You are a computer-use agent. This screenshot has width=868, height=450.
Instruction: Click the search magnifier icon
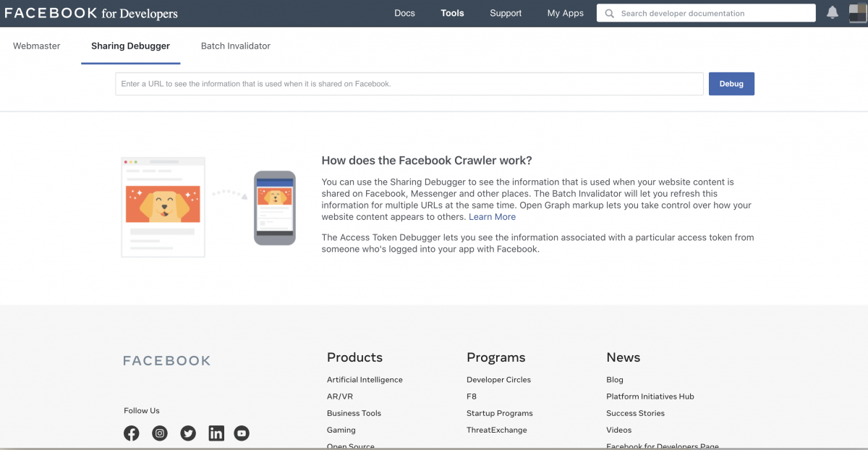608,13
